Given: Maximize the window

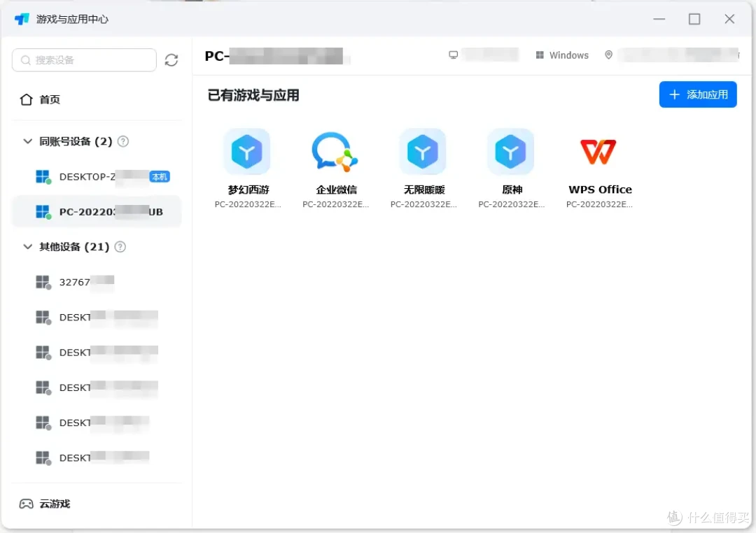Looking at the screenshot, I should (694, 20).
